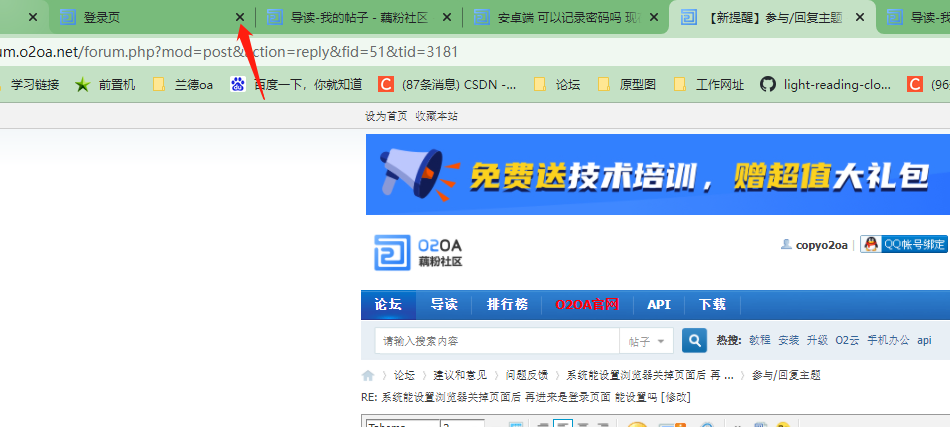Screen dimensions: 950x427
Task: Search hot keyword 手机办公
Action: (x=888, y=340)
